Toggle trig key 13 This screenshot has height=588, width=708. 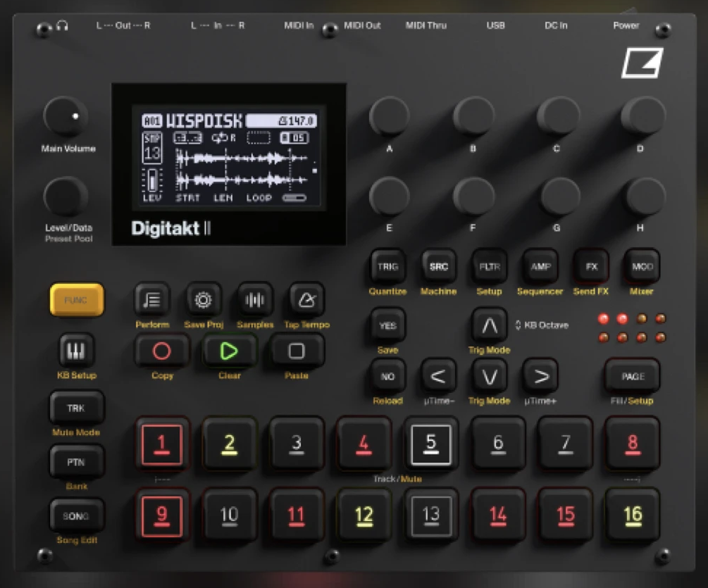(430, 516)
